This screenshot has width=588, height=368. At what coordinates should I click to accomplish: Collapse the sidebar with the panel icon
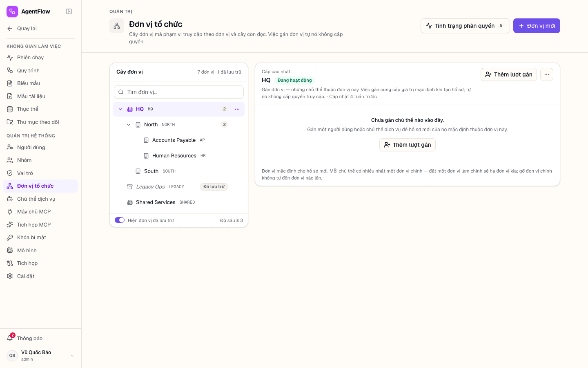click(x=69, y=11)
